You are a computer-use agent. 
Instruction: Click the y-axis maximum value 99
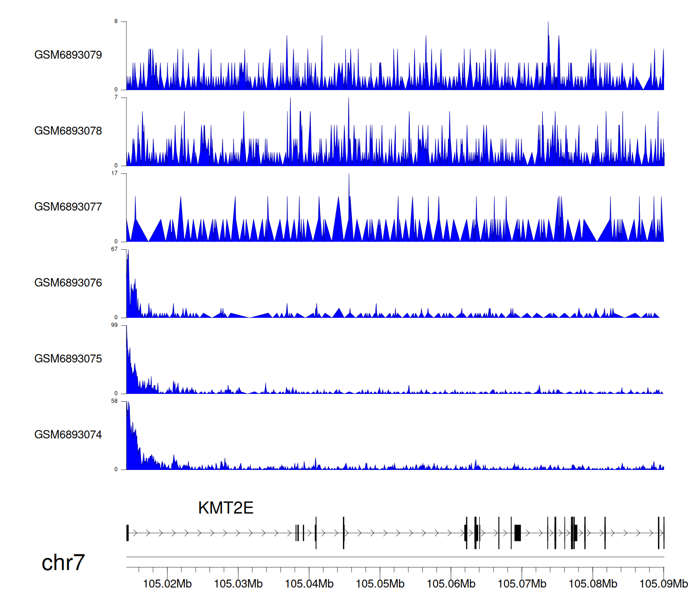click(x=114, y=325)
